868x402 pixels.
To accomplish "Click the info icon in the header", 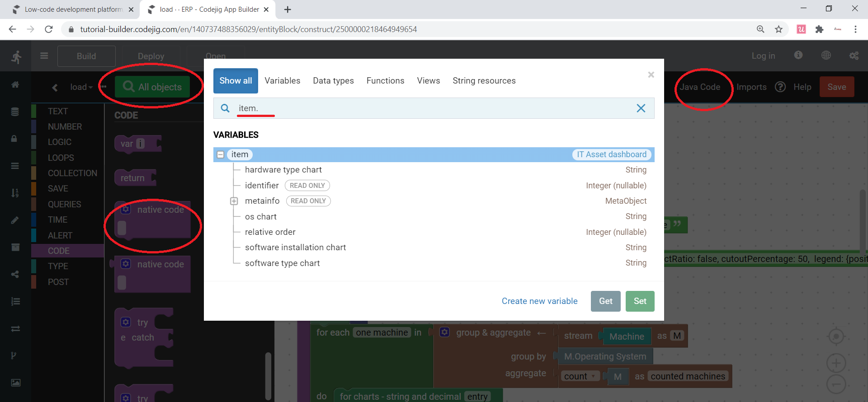I will 798,55.
